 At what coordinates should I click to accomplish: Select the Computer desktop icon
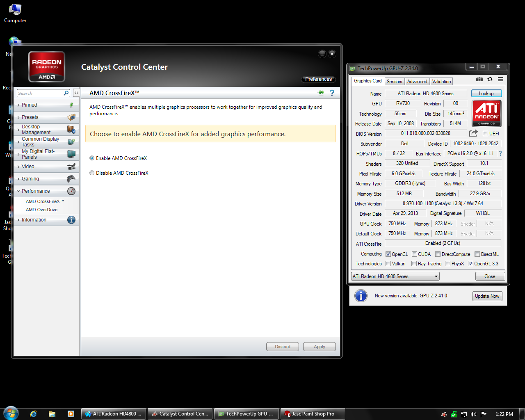(15, 14)
